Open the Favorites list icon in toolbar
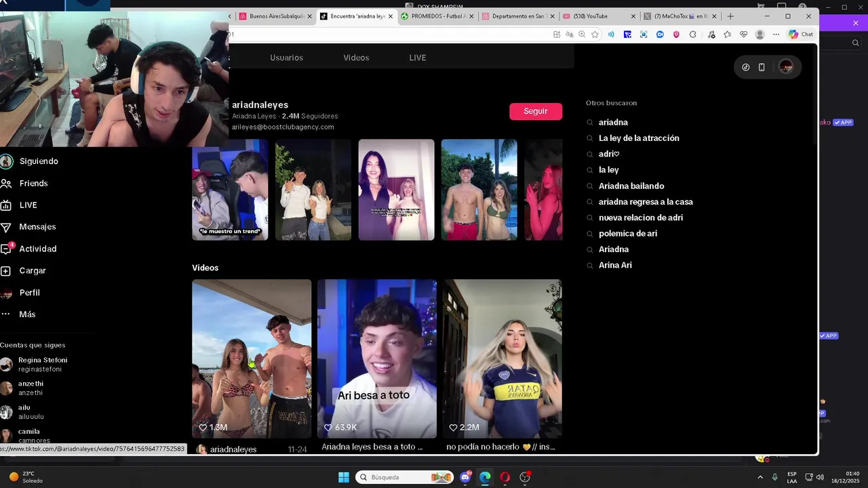868x488 pixels. click(728, 35)
